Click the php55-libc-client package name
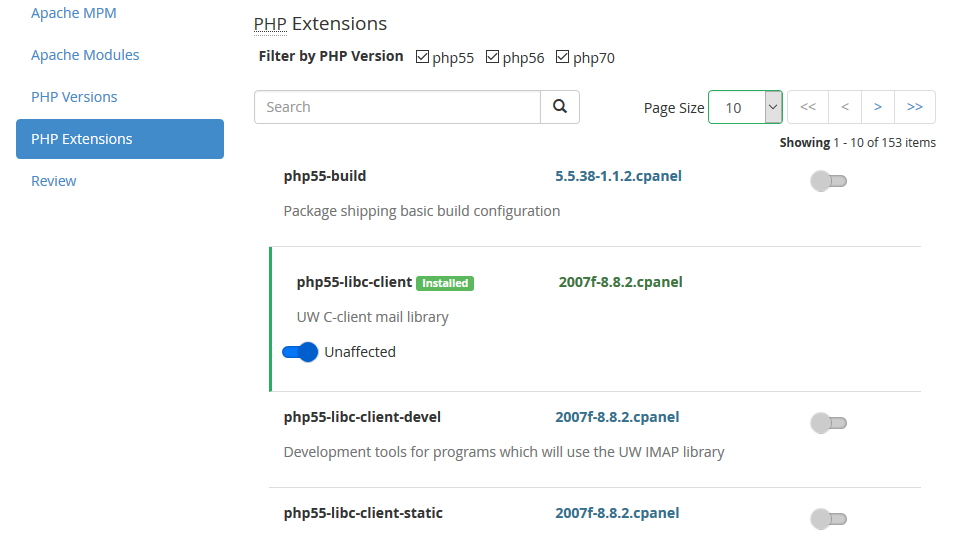 click(354, 282)
